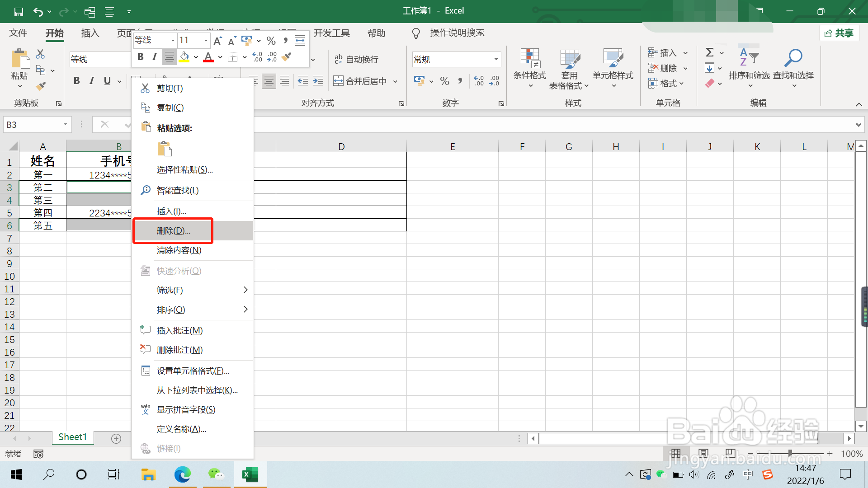Toggle Wrap Text (自动换行)
Viewport: 868px width, 488px height.
point(356,59)
